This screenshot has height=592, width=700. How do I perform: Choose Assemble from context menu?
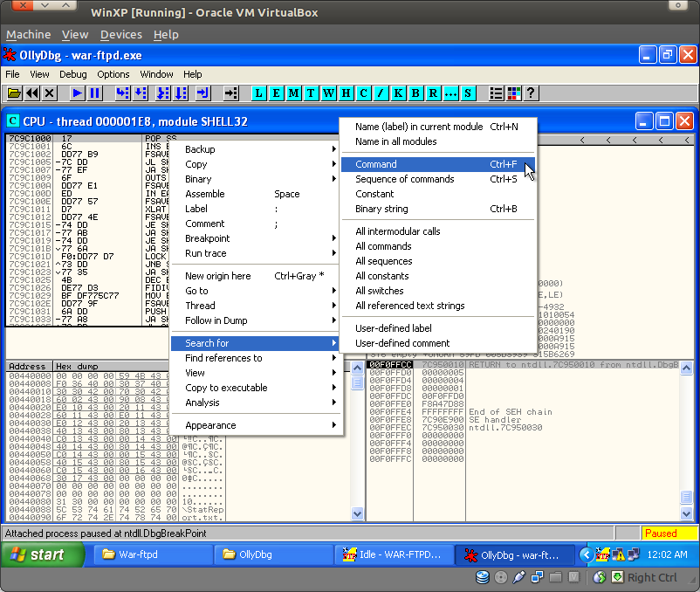coord(255,194)
